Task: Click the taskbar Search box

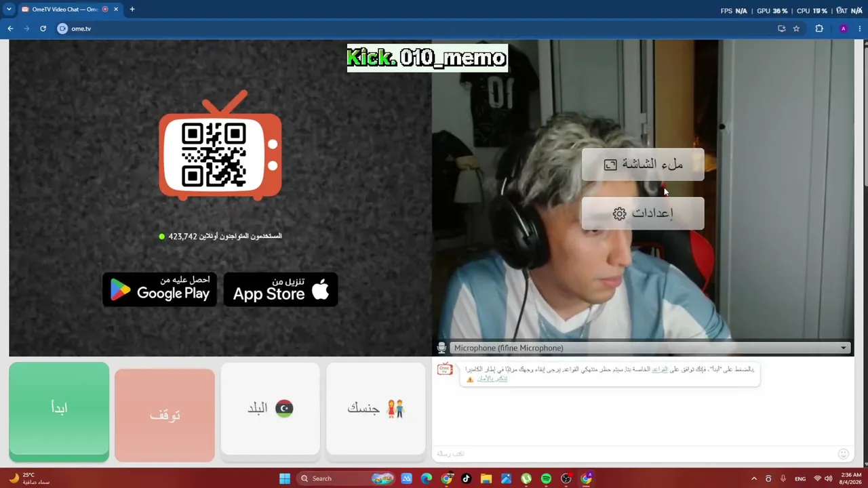Action: point(346,479)
